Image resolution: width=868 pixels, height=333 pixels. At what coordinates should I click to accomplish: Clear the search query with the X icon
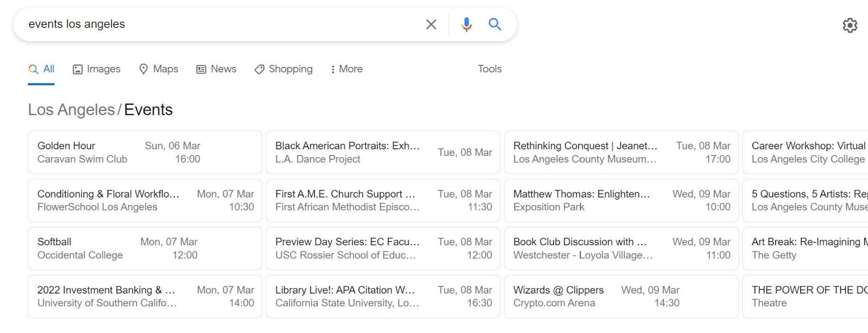(x=431, y=24)
